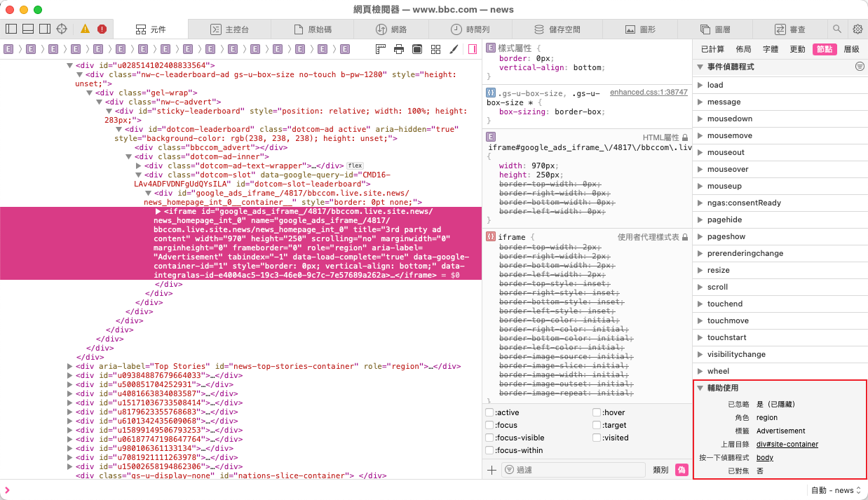This screenshot has height=500, width=868.
Task: Select the 已計算 sidebar tab
Action: point(712,49)
